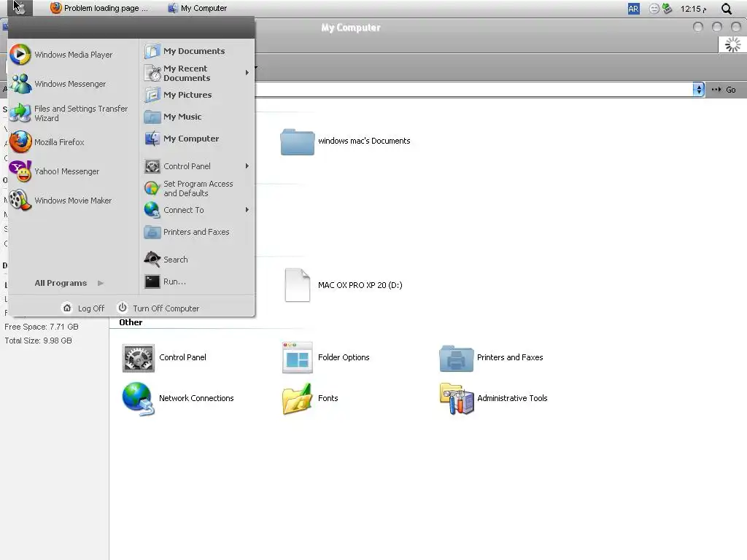
Task: Open windows mac's Documents folder
Action: [345, 141]
